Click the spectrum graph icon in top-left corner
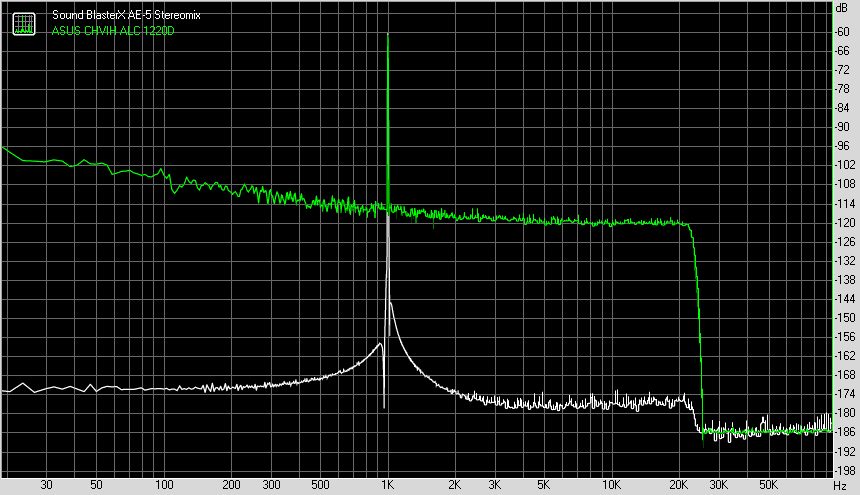860x495 pixels. [x=24, y=24]
